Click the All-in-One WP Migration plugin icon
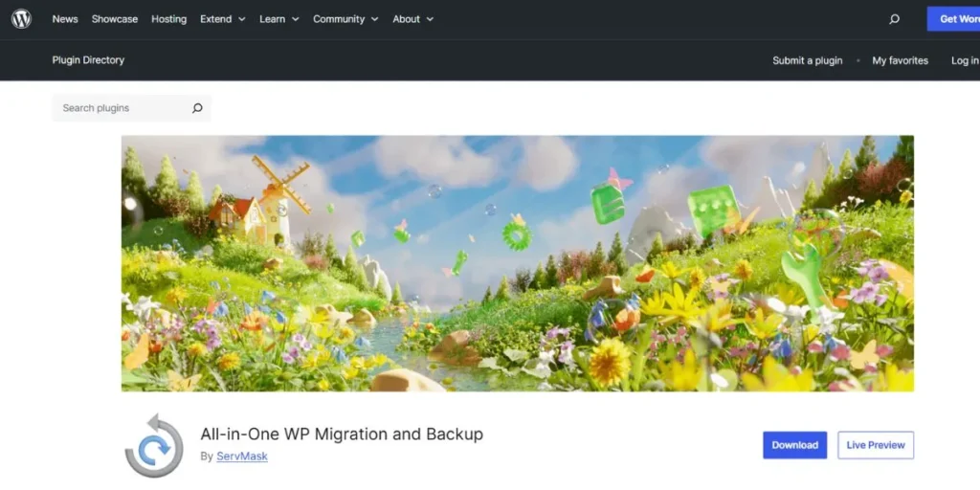The image size is (980, 490). click(154, 446)
